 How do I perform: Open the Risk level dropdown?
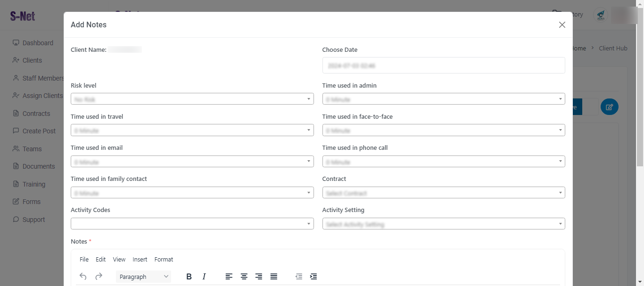point(192,99)
